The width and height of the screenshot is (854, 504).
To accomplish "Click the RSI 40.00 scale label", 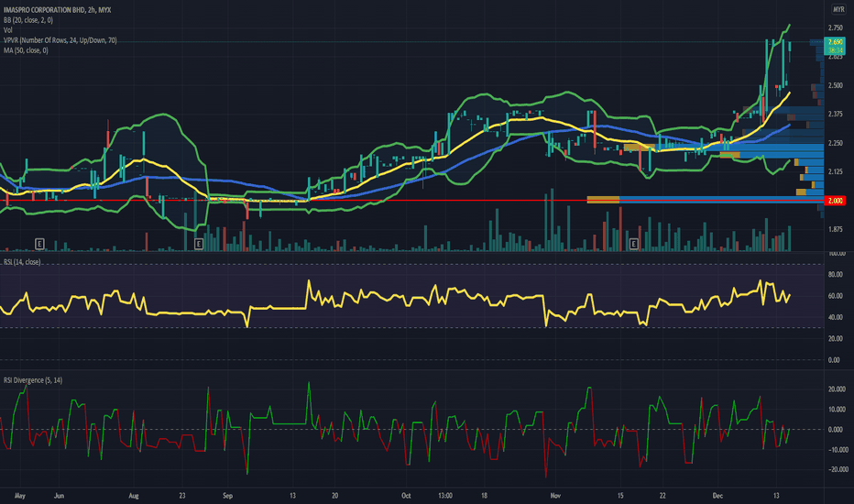I will 836,317.
